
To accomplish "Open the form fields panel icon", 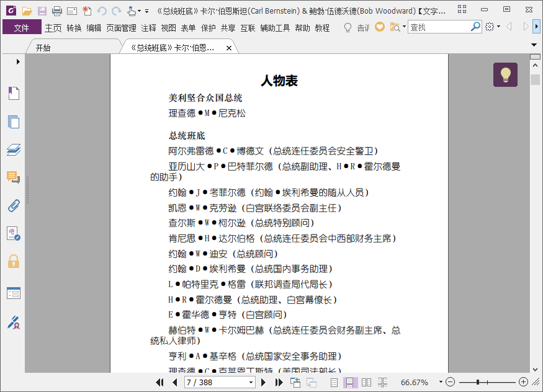I will tap(14, 293).
